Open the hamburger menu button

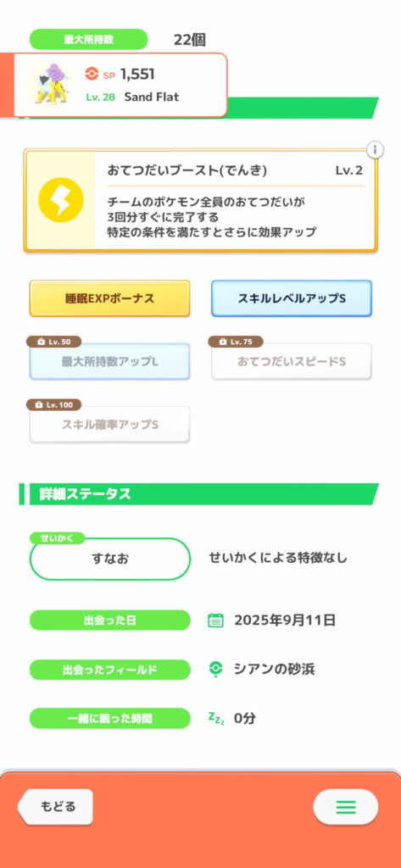pyautogui.click(x=346, y=807)
